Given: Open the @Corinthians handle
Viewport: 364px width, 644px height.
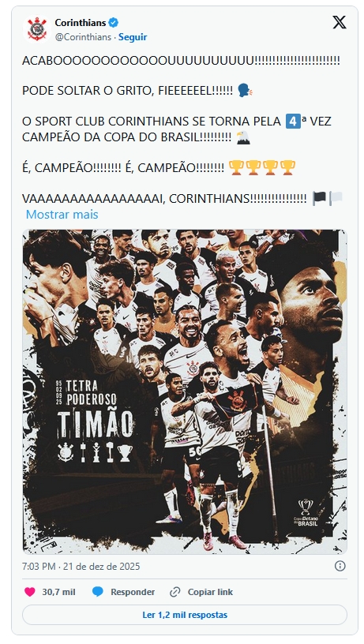Looking at the screenshot, I should 83,37.
